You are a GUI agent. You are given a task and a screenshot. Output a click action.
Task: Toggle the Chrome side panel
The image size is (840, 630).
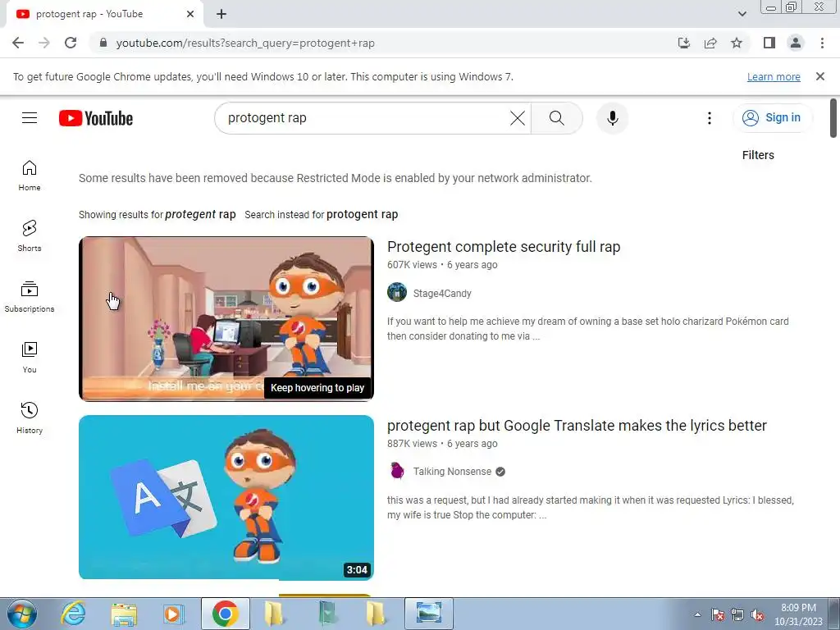point(769,43)
